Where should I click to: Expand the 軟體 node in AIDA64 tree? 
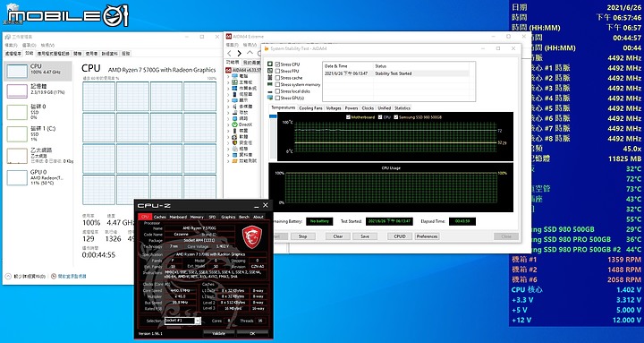point(228,136)
